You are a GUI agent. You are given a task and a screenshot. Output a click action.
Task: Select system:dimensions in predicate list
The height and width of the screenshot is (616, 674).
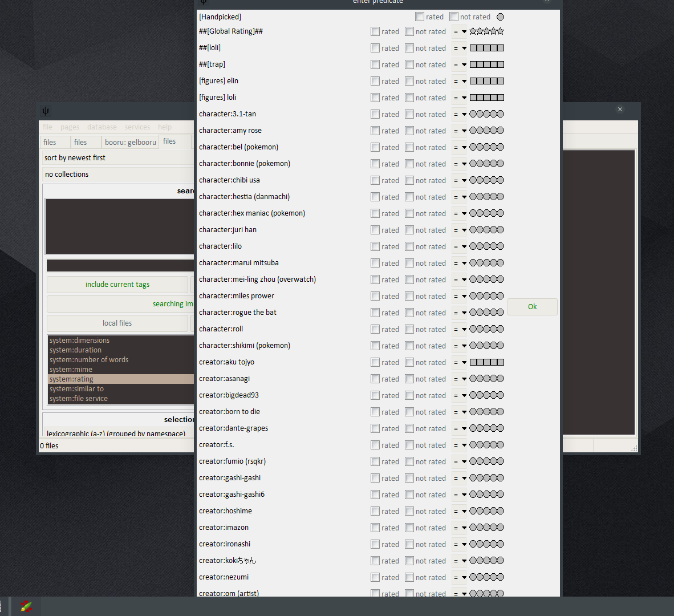(121, 340)
